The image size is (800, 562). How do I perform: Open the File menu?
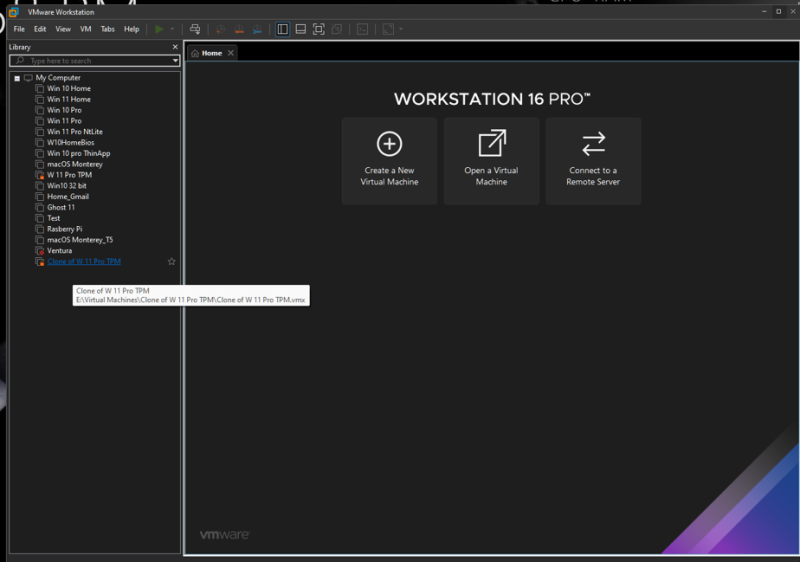(19, 29)
